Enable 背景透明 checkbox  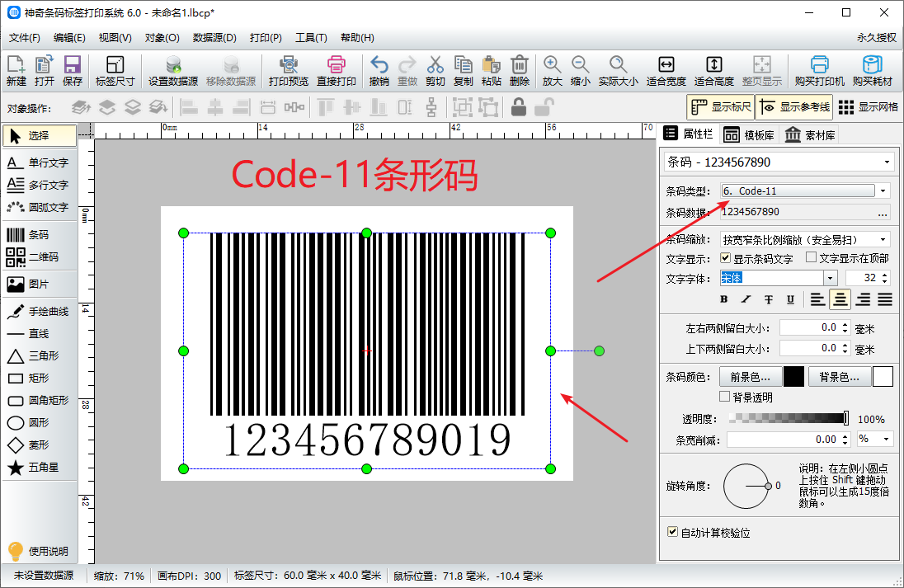click(725, 397)
